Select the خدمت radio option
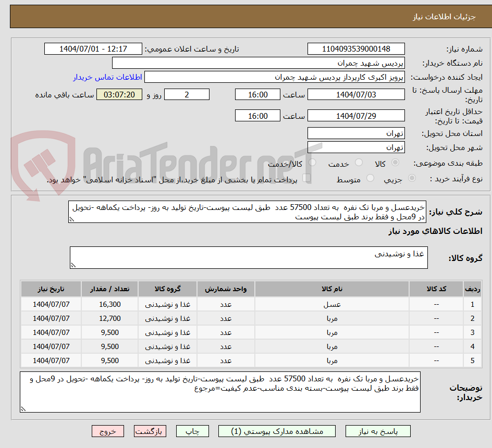492x448 pixels. (x=358, y=163)
